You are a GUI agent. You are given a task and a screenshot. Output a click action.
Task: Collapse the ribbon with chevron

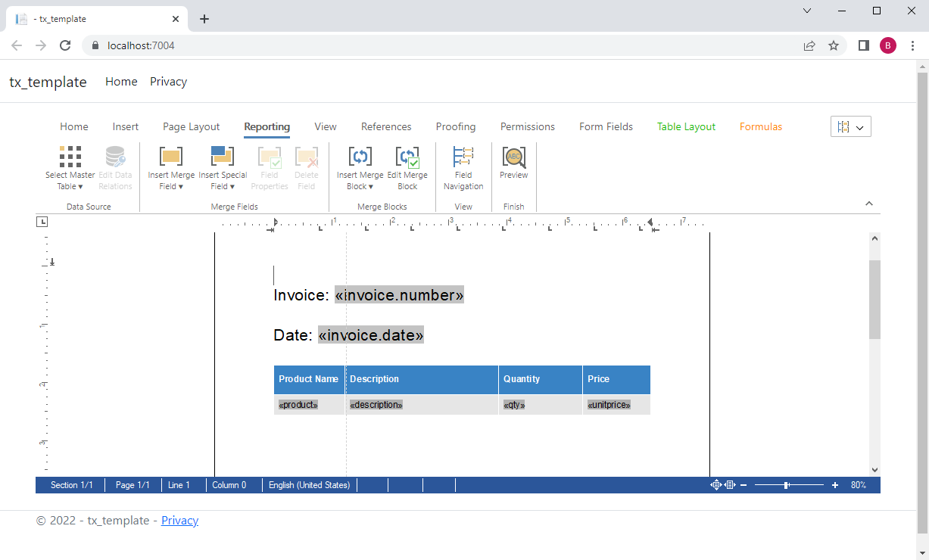click(869, 204)
